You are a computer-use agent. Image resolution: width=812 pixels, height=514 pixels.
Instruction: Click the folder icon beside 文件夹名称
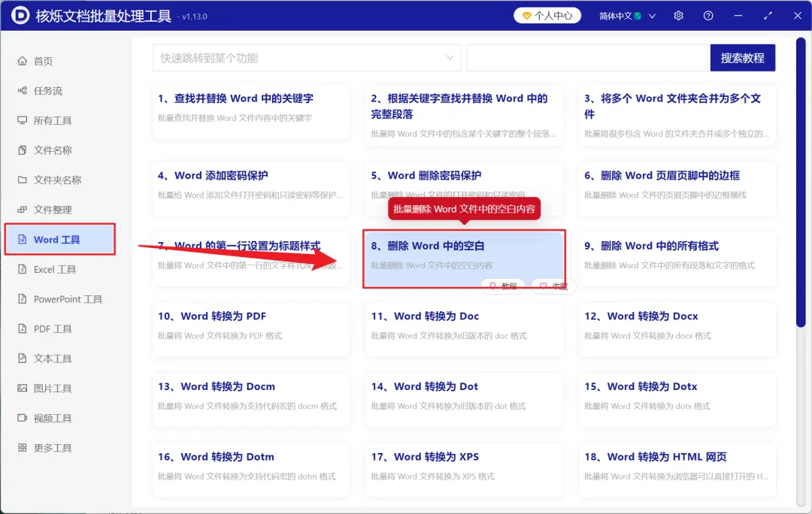23,180
